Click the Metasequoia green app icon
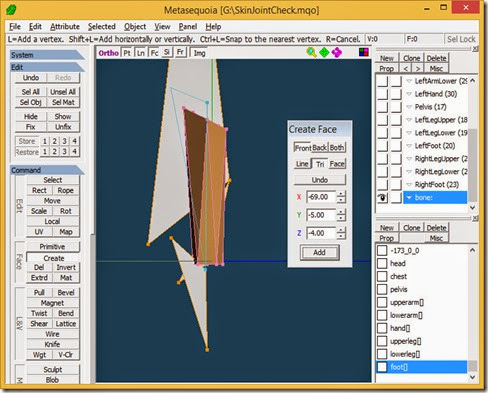The height and width of the screenshot is (393, 488). pos(11,9)
